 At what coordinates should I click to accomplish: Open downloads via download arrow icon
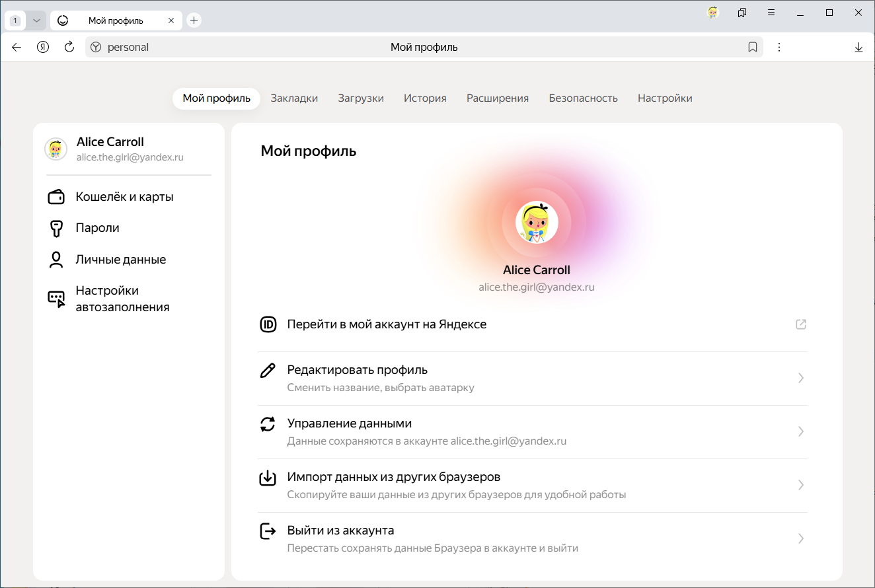click(x=858, y=47)
